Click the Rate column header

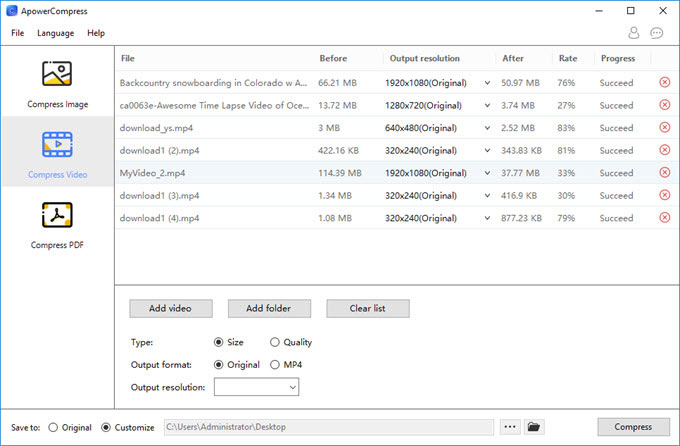tap(568, 59)
